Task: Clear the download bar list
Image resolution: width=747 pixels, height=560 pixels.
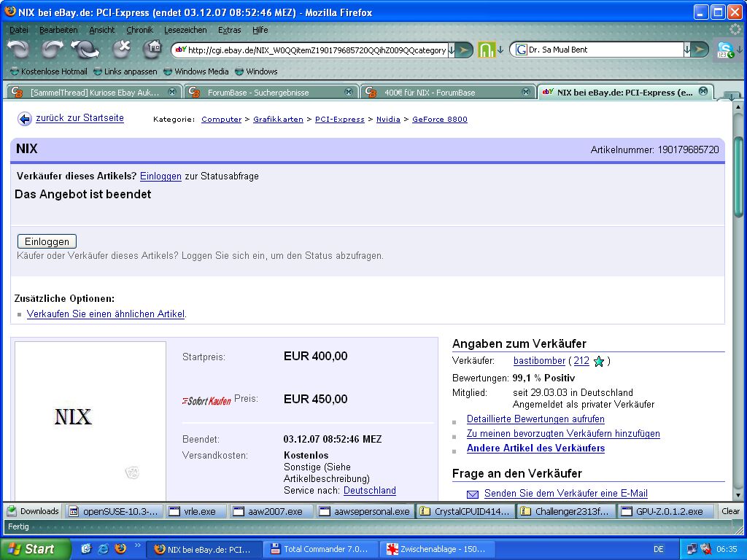Action: click(x=730, y=511)
